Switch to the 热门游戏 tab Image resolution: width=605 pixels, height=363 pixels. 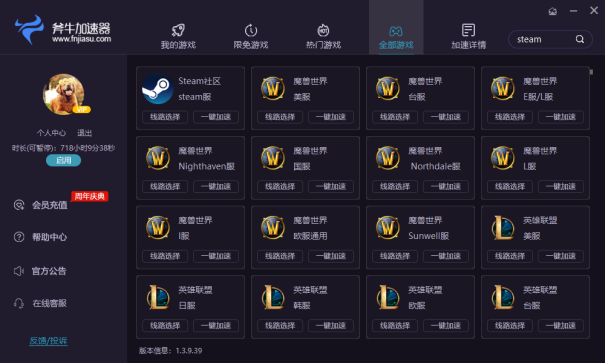[323, 37]
